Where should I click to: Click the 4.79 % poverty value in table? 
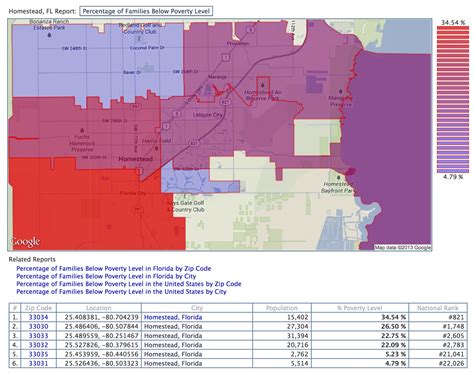[x=395, y=363]
